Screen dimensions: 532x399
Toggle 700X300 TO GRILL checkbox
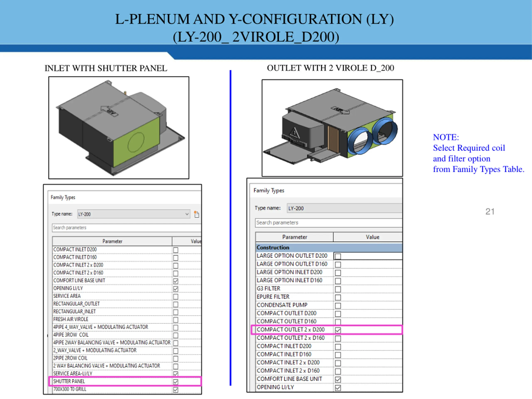pyautogui.click(x=176, y=390)
